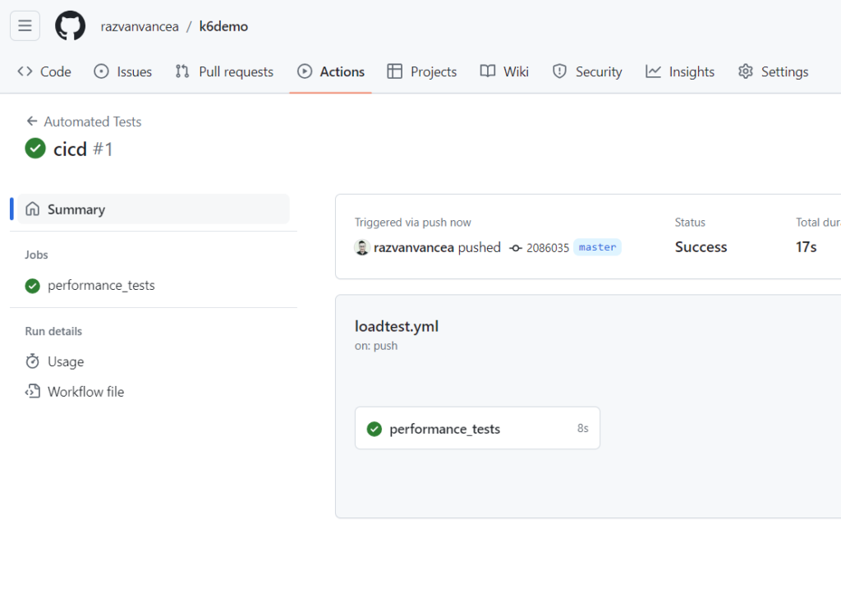Switch to the Actions tab

(x=331, y=71)
